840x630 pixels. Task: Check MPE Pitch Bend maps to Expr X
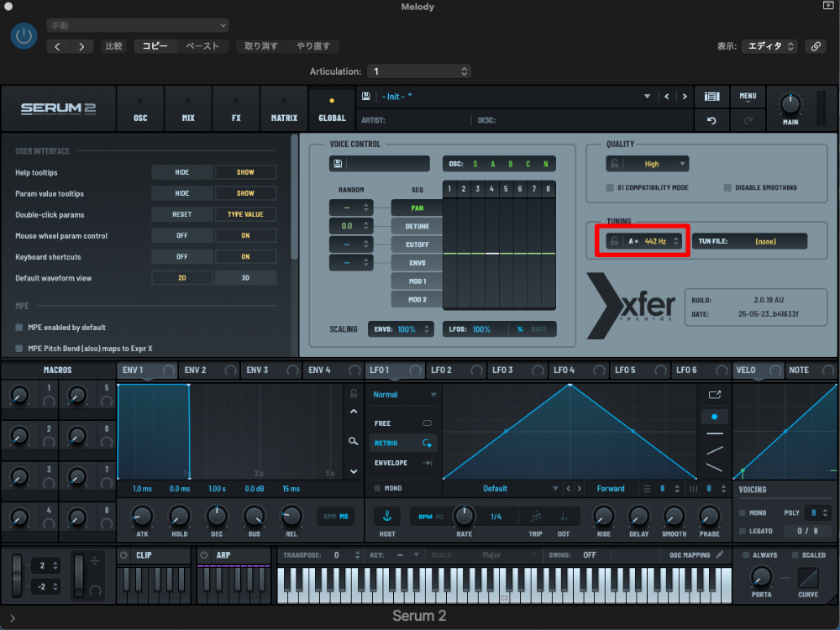click(19, 349)
